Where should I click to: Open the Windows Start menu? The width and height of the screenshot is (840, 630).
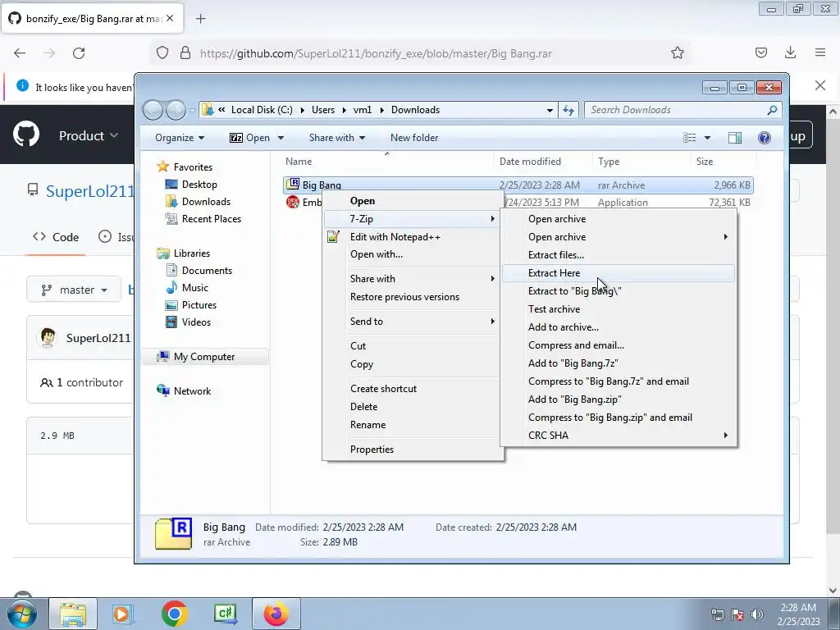point(22,614)
